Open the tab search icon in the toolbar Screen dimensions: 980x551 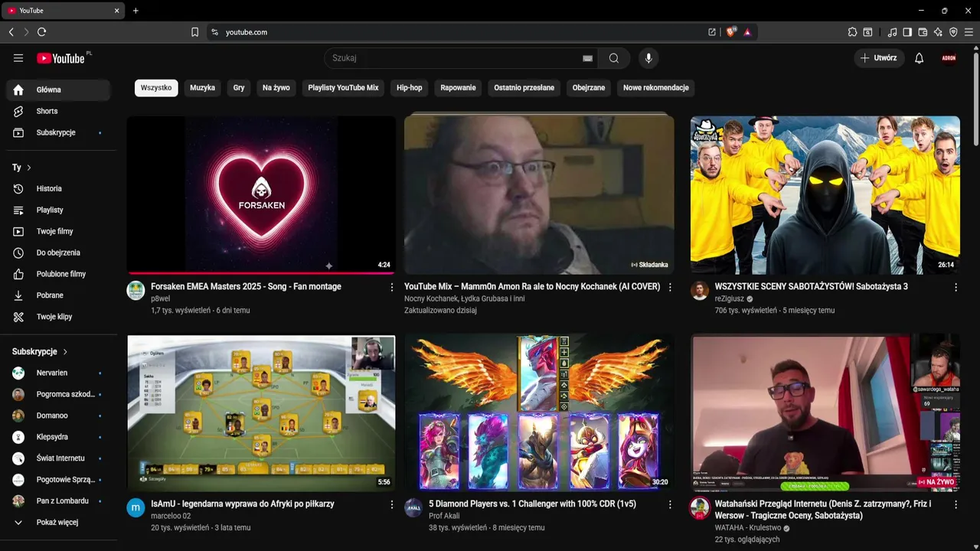(x=867, y=32)
